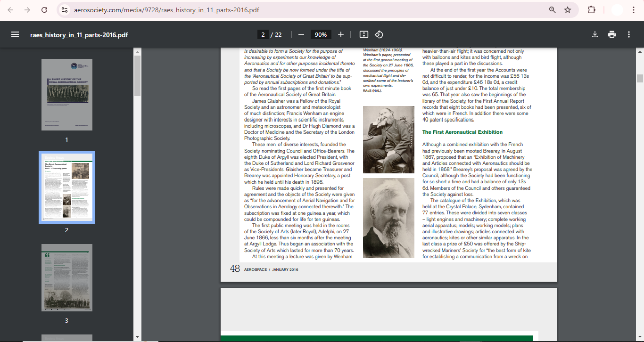This screenshot has width=644, height=342.
Task: Click the main document scrollbar handle
Action: point(640,78)
